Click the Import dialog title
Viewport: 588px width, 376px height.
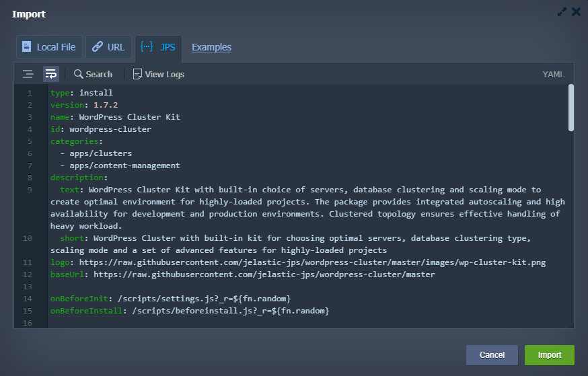pos(29,14)
